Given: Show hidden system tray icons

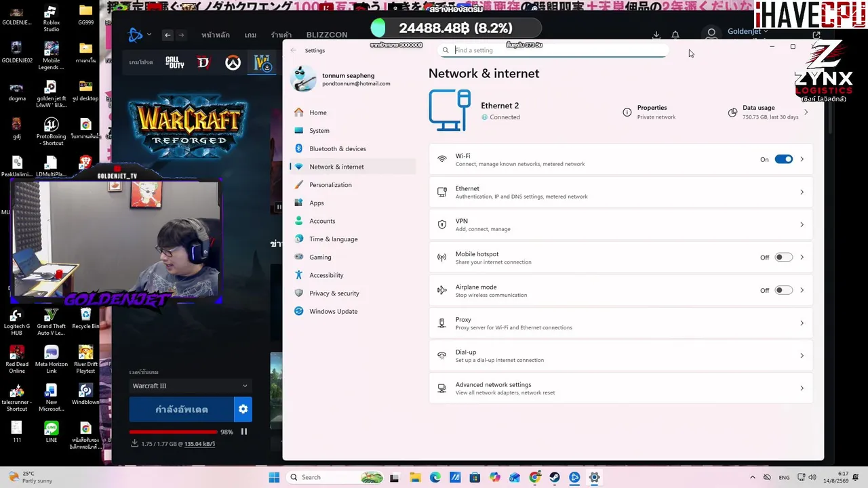Looking at the screenshot, I should [752, 478].
